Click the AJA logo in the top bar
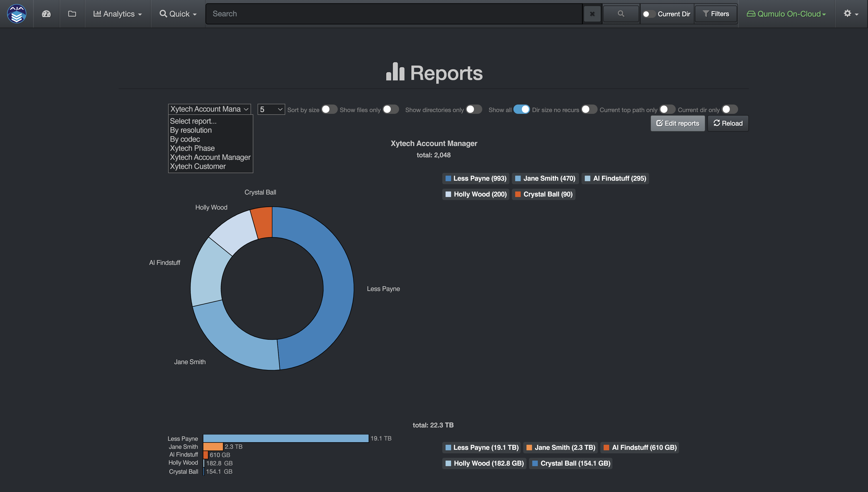Viewport: 868px width, 492px height. point(16,14)
